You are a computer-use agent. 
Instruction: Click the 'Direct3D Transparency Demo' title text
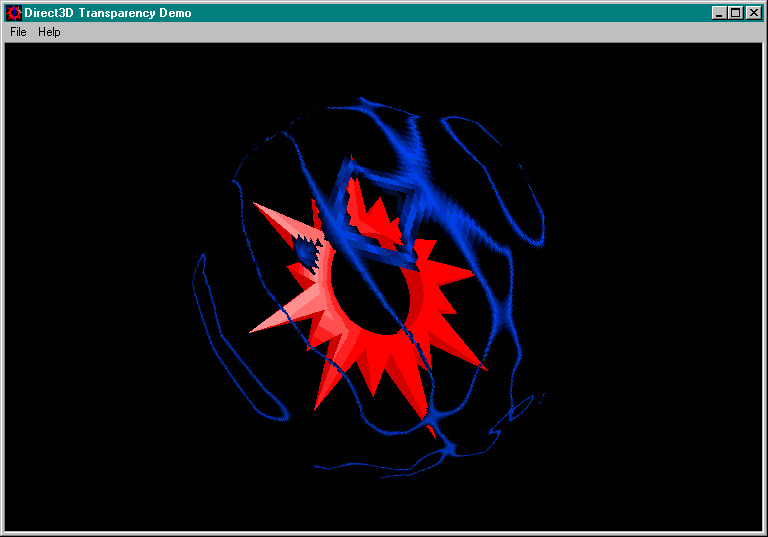pyautogui.click(x=108, y=13)
